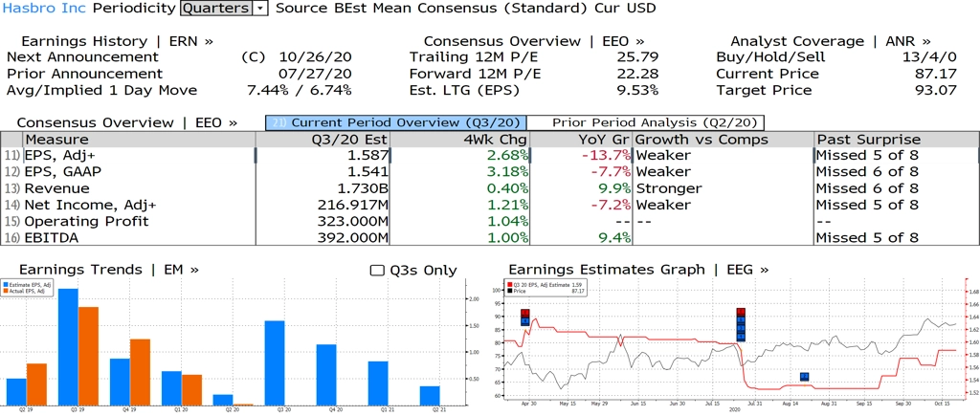
Task: Click red Q3 20 EPS Estimate legend swatch
Action: 510,285
